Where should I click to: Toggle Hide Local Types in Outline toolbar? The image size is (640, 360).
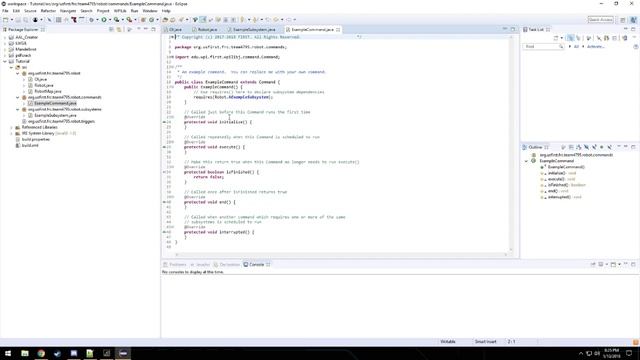point(609,147)
